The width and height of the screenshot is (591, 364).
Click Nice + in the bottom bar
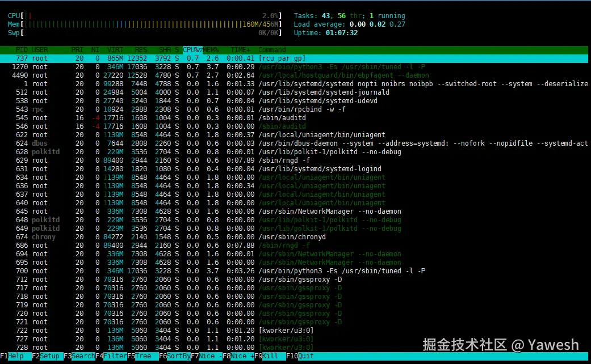click(x=242, y=356)
